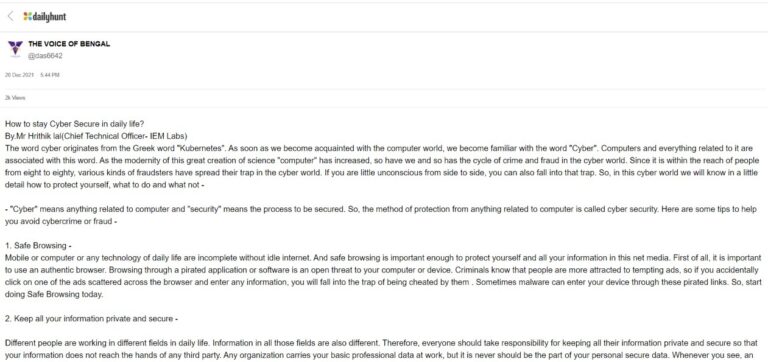Select the 'How to stay Cyber Secure' headline

[74, 123]
